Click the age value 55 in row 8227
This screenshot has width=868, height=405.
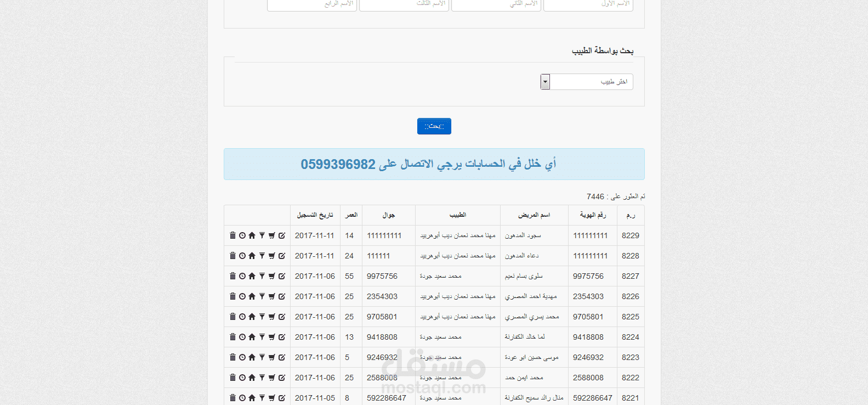tap(349, 276)
